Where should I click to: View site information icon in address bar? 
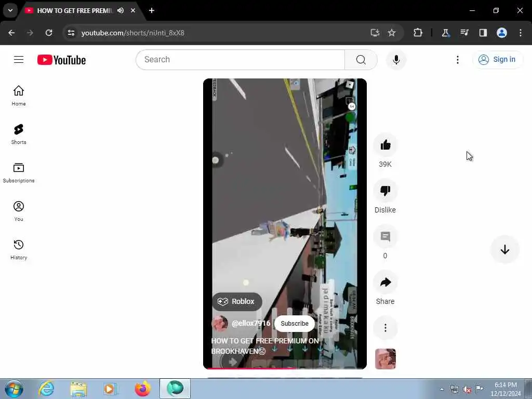(x=71, y=33)
